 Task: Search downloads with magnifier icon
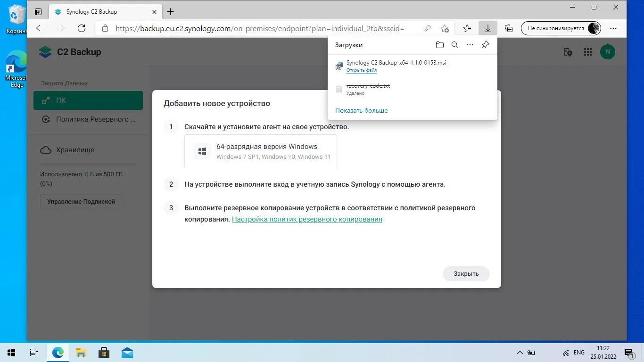[454, 45]
